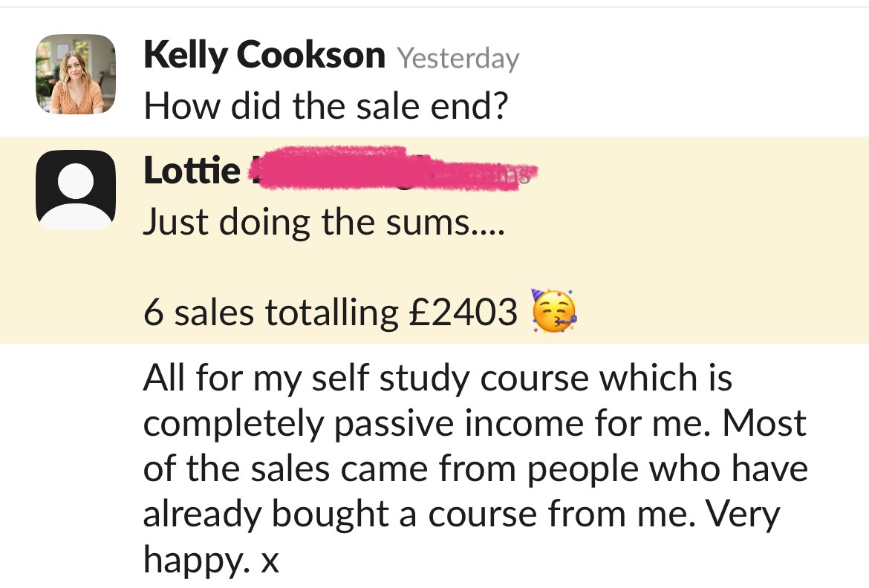The image size is (869, 588).
Task: Click the Yesterday timestamp
Action: (458, 58)
